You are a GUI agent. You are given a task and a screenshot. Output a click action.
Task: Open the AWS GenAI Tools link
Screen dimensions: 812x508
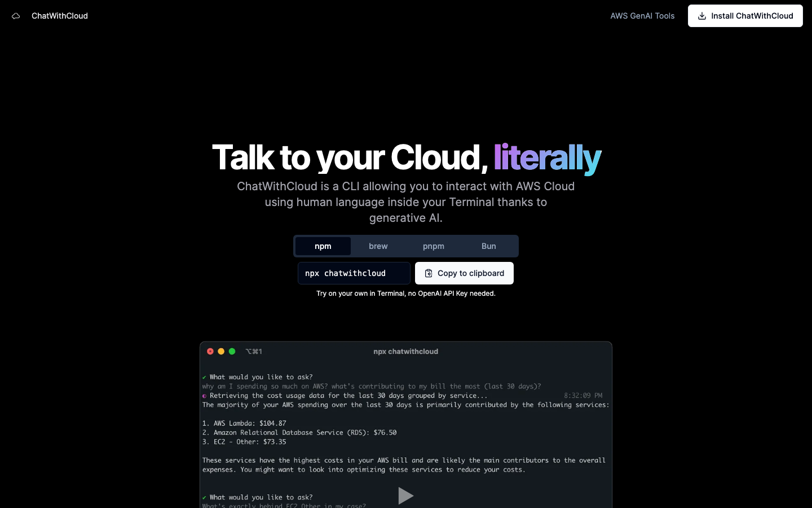642,16
